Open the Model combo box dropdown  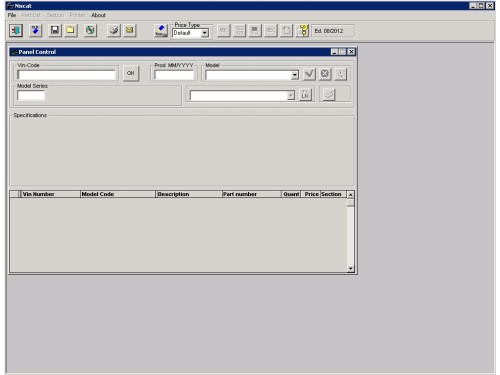[294, 75]
